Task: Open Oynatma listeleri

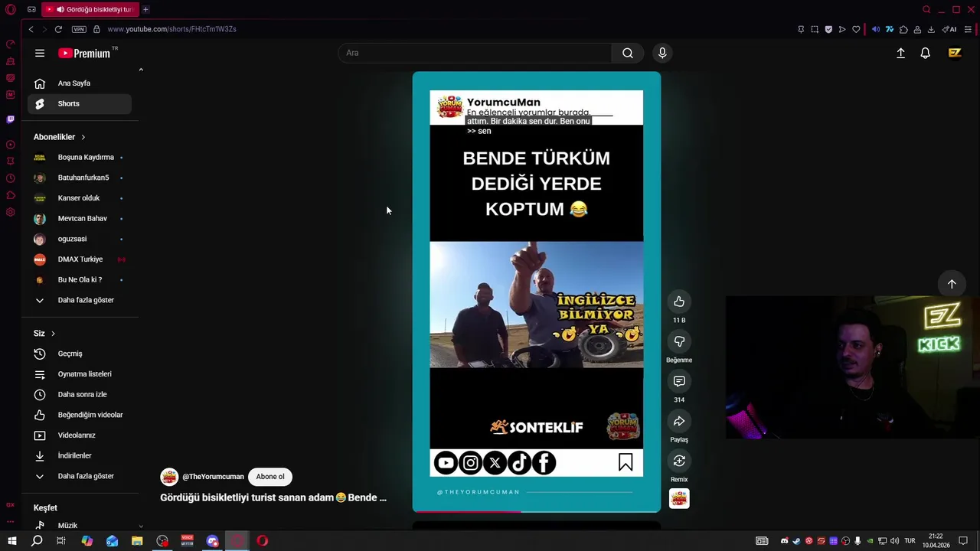Action: (x=80, y=374)
